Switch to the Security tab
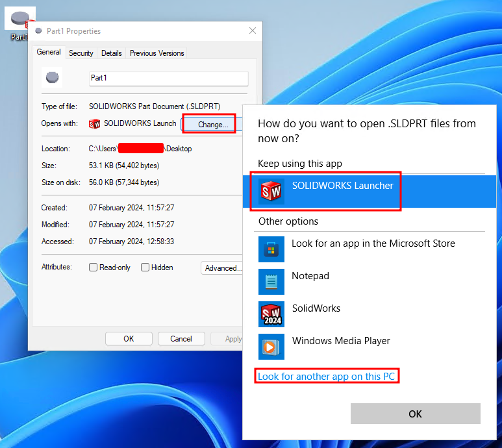 click(x=81, y=53)
